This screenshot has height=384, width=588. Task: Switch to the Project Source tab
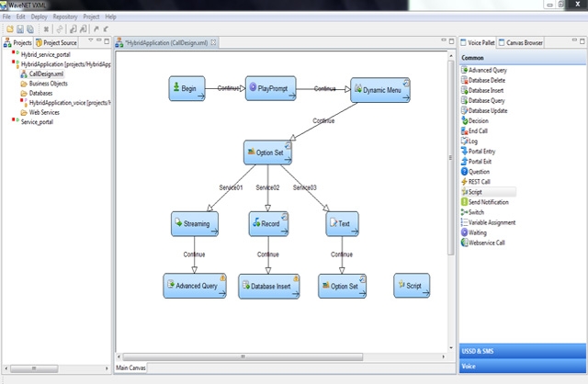[x=63, y=42]
